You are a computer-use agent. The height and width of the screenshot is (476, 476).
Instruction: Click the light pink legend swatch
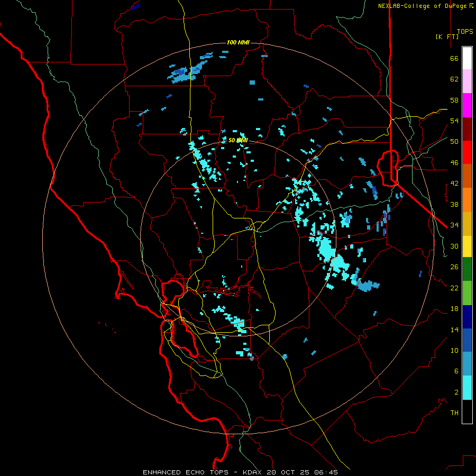[467, 81]
